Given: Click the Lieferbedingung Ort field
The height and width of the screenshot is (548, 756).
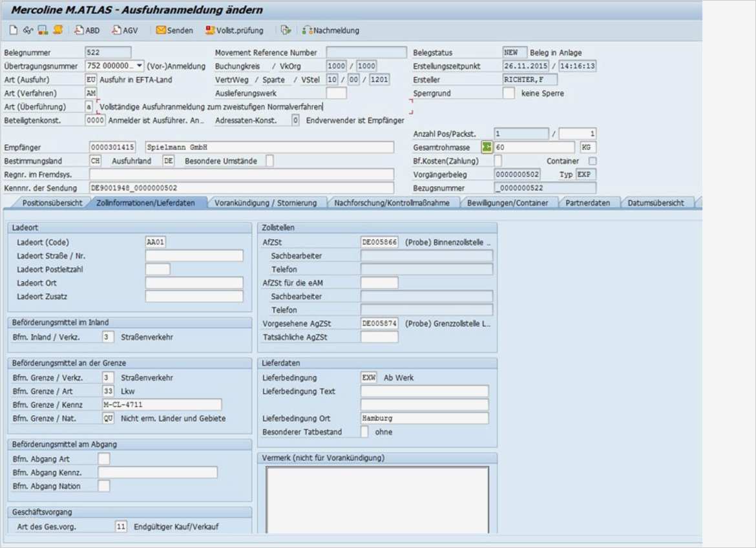Looking at the screenshot, I should (425, 417).
